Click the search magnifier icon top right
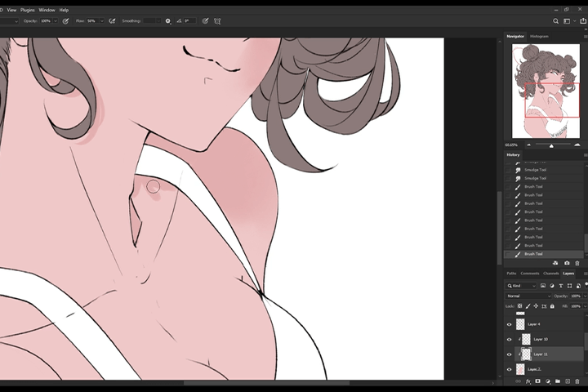Viewport: 588px width, 392px height. pos(556,21)
